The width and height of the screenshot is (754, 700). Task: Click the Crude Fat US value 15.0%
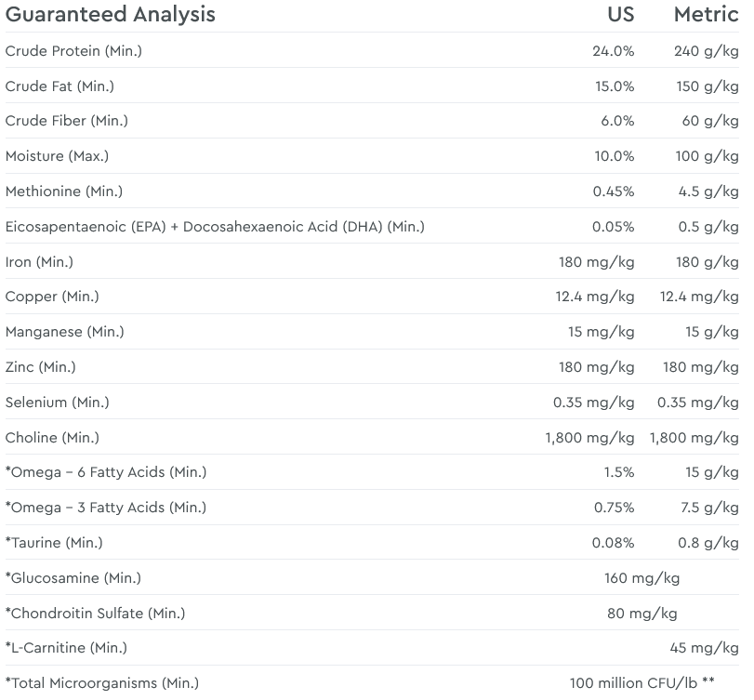(614, 86)
